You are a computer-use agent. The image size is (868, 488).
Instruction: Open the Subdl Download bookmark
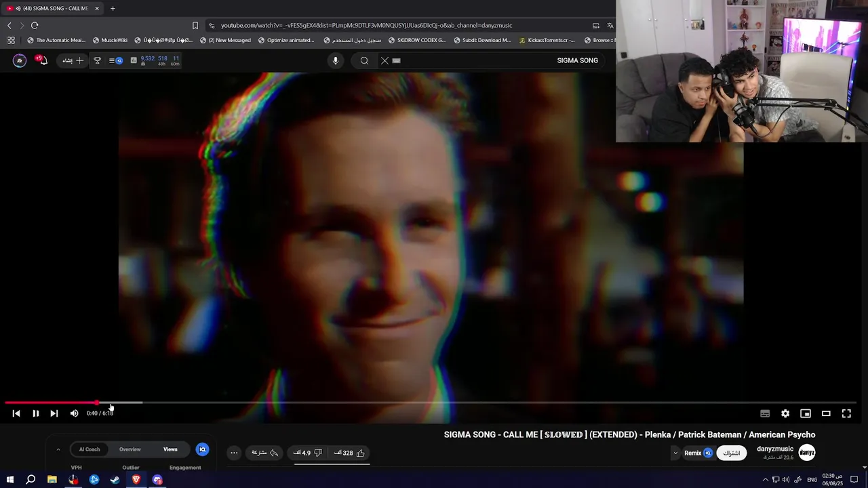coord(482,40)
